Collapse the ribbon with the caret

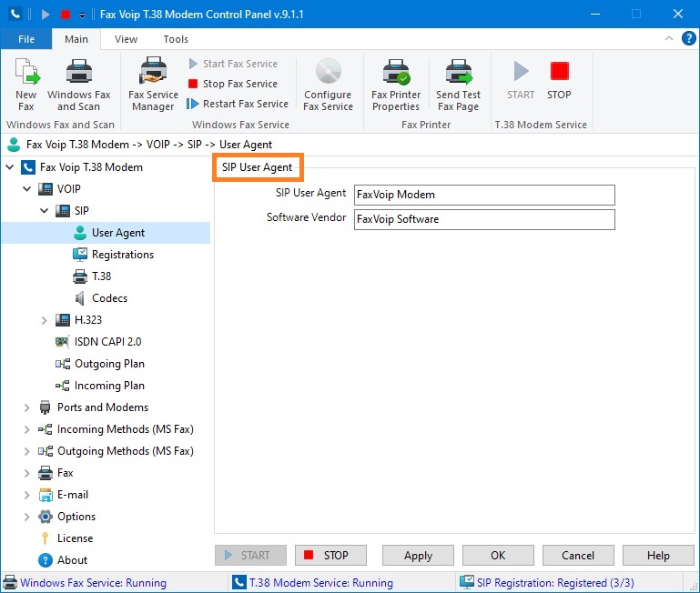coord(669,38)
